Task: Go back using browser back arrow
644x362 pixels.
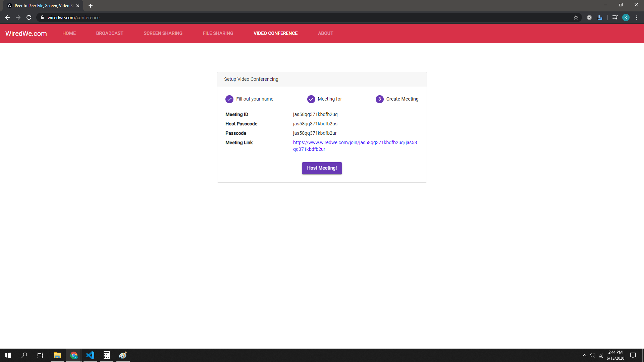Action: click(7, 17)
